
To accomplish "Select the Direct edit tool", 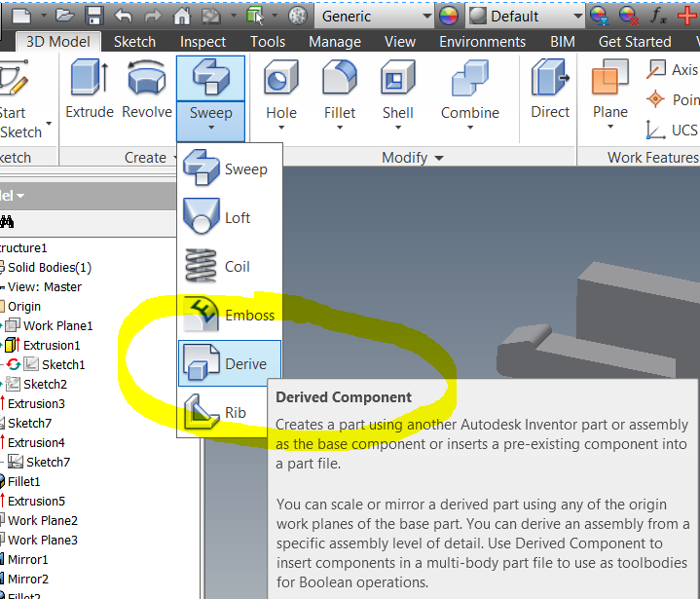I will (550, 90).
